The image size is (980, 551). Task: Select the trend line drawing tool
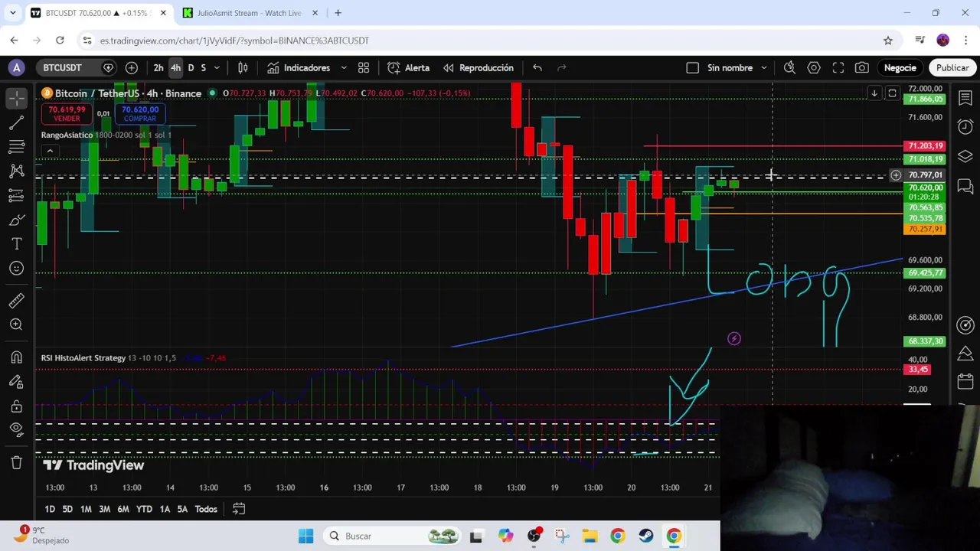[x=17, y=122]
